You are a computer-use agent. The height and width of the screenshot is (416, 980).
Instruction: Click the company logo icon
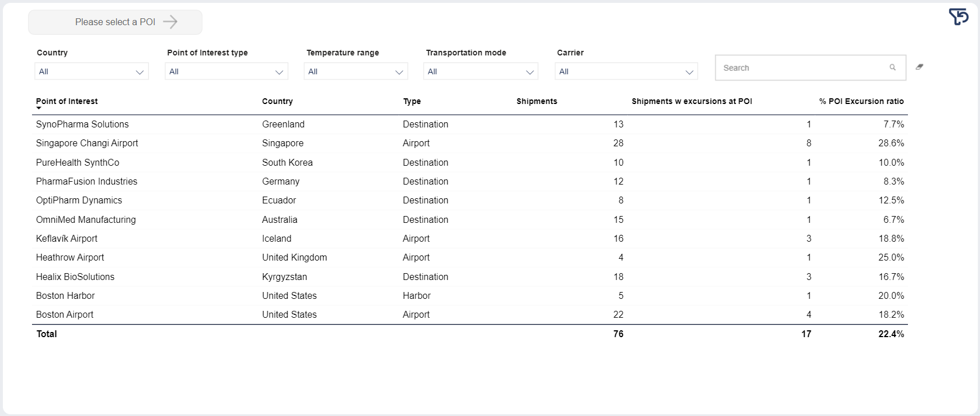pyautogui.click(x=958, y=17)
